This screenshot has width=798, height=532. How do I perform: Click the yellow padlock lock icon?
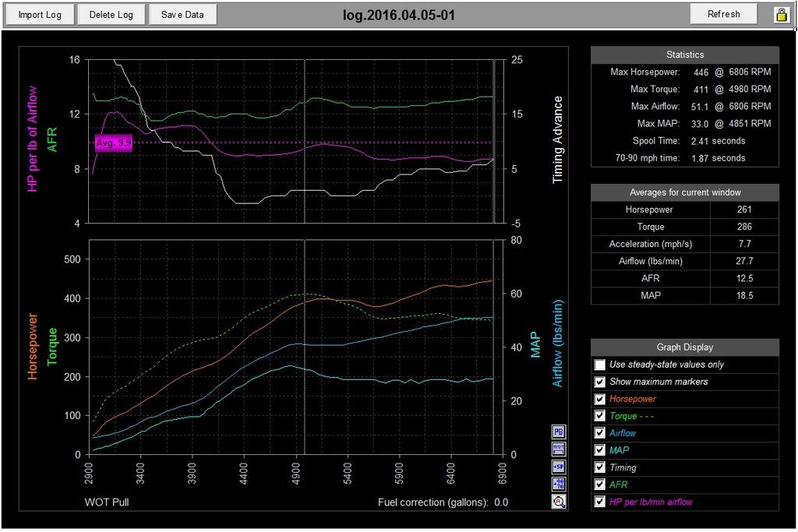click(x=782, y=15)
